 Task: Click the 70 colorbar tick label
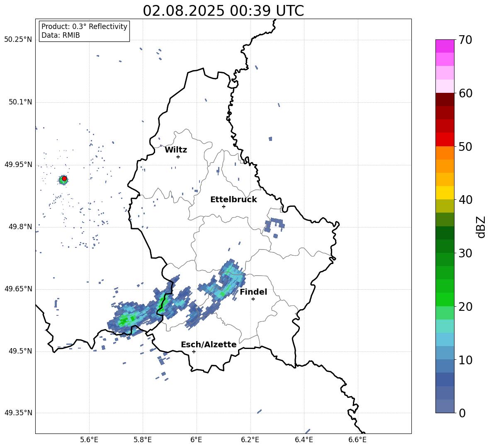coord(465,40)
